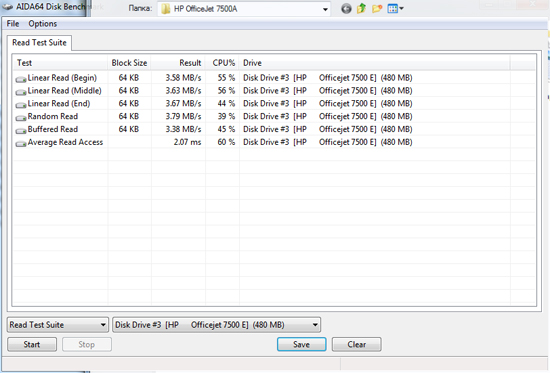This screenshot has height=373, width=550.
Task: Click the Start button
Action: pos(32,344)
